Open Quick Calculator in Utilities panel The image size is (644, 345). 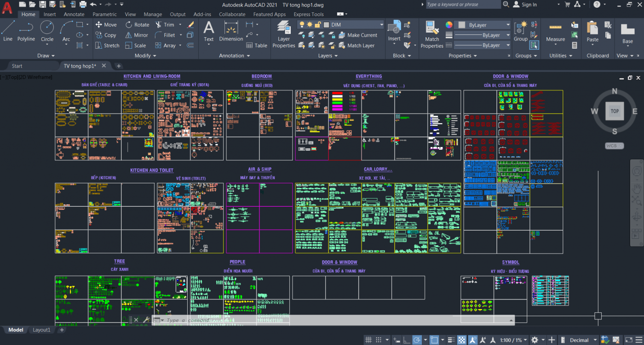click(575, 45)
